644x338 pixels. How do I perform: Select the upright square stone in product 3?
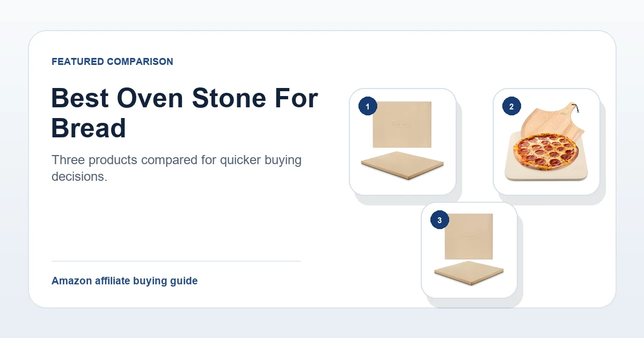coord(469,237)
